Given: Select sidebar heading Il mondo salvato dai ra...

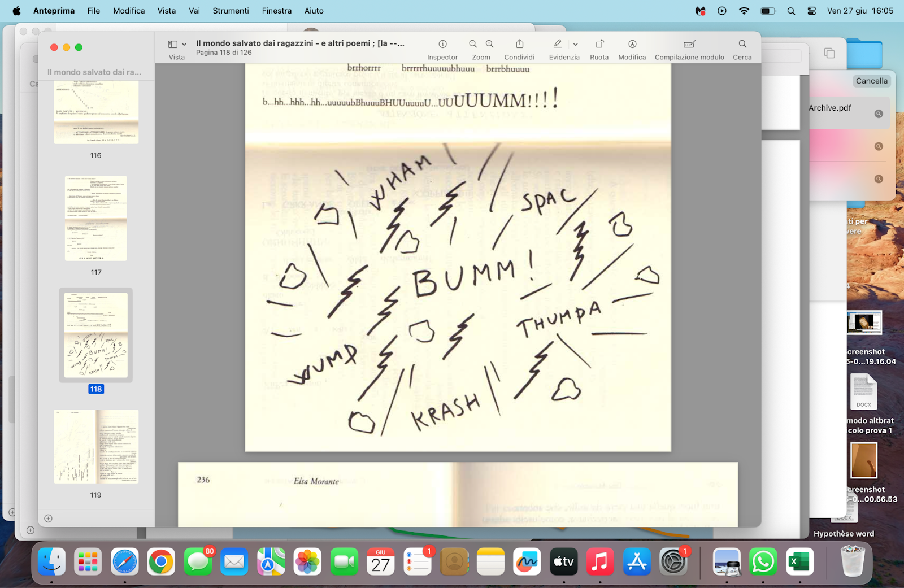Looking at the screenshot, I should click(94, 72).
